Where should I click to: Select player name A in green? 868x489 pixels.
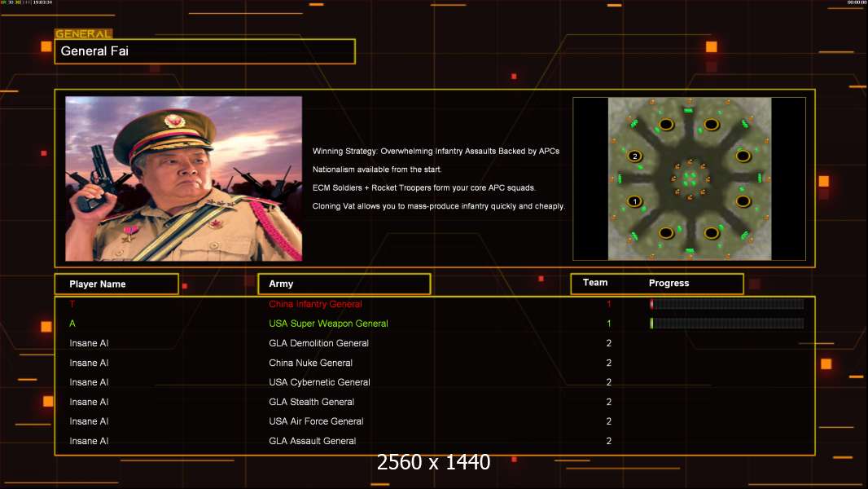tap(72, 324)
